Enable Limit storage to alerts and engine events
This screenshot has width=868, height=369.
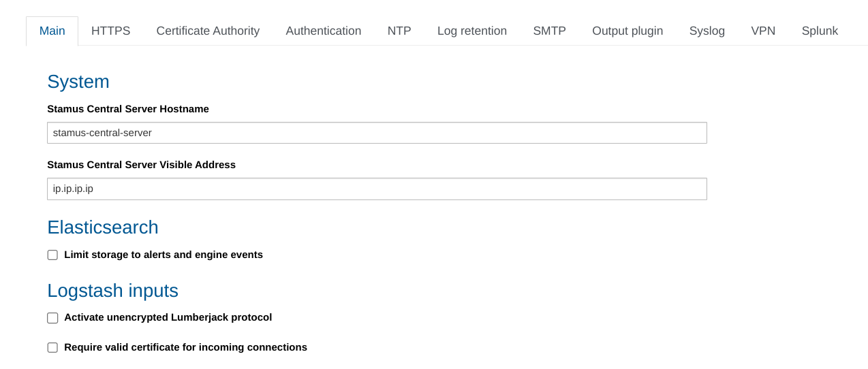point(52,255)
